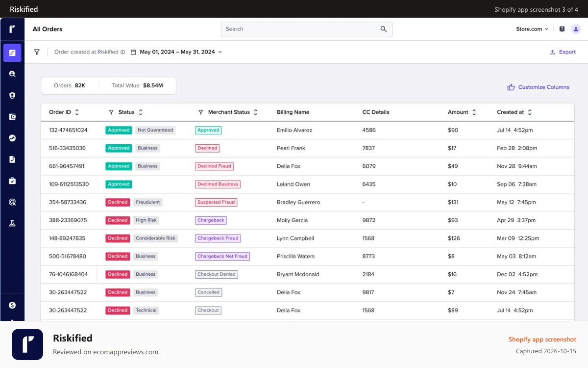Click the Not Guaranteed tag

pyautogui.click(x=155, y=130)
